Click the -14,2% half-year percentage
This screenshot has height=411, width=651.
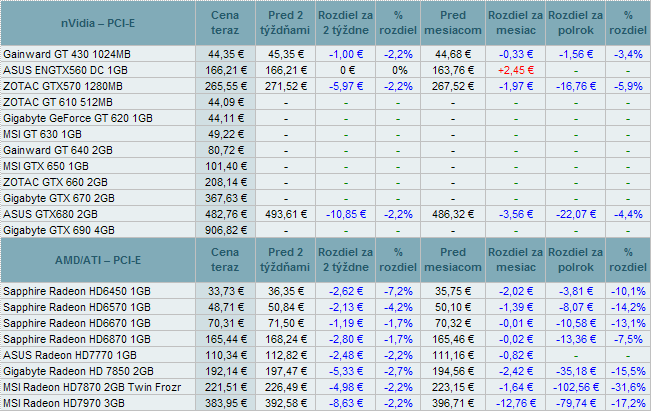pyautogui.click(x=628, y=307)
